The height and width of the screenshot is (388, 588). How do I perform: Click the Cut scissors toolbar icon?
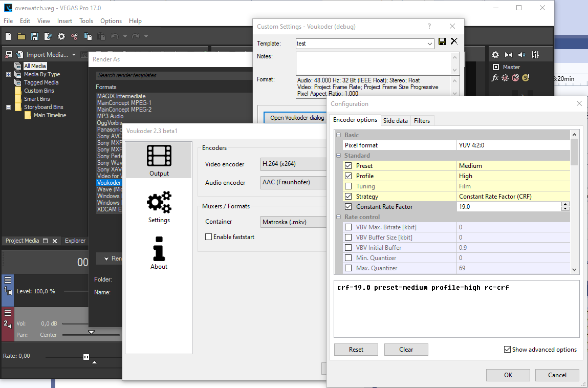point(75,36)
